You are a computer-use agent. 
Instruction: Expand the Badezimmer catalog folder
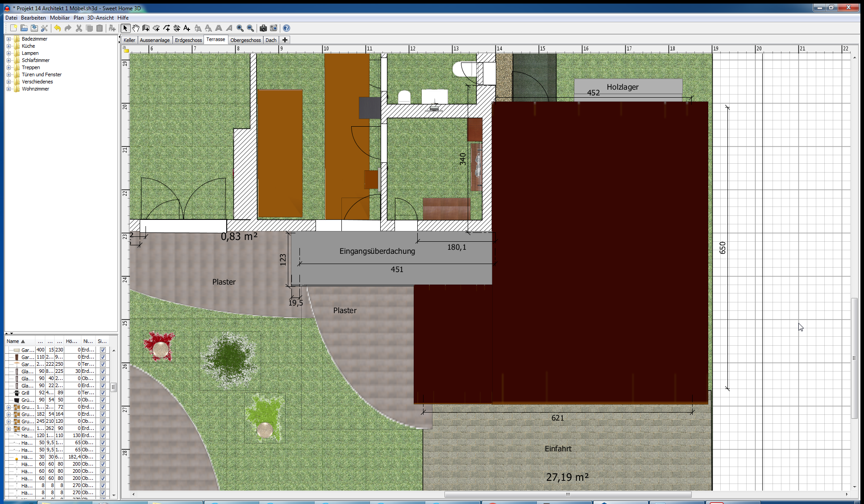8,39
